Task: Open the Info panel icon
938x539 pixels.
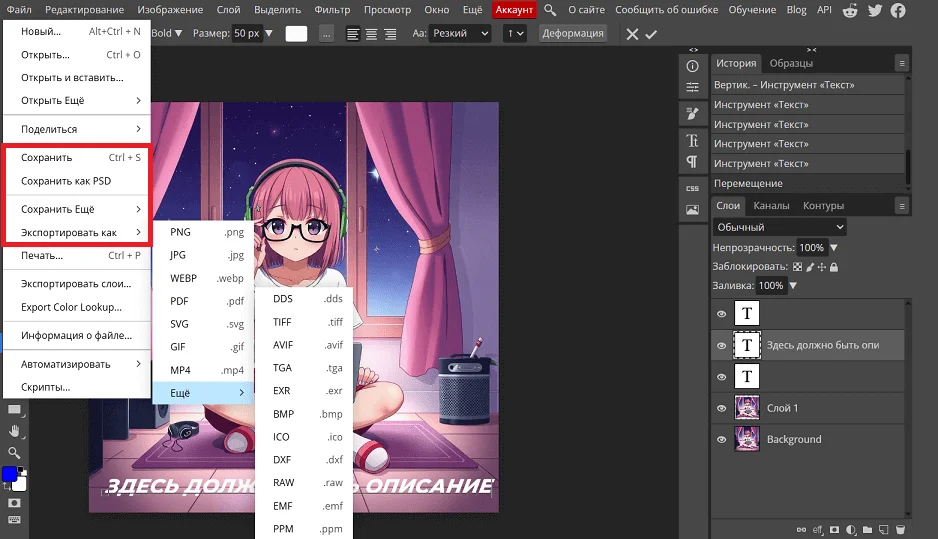Action: pyautogui.click(x=692, y=66)
